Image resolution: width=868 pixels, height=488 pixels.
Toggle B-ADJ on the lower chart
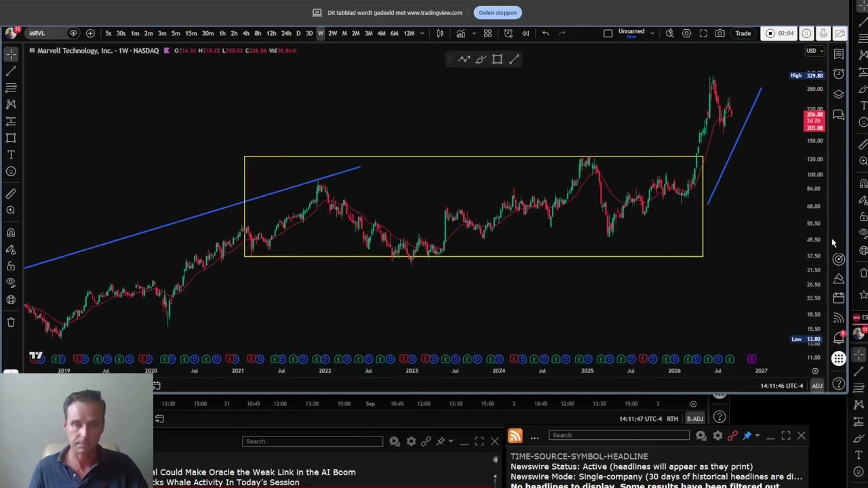(x=695, y=419)
